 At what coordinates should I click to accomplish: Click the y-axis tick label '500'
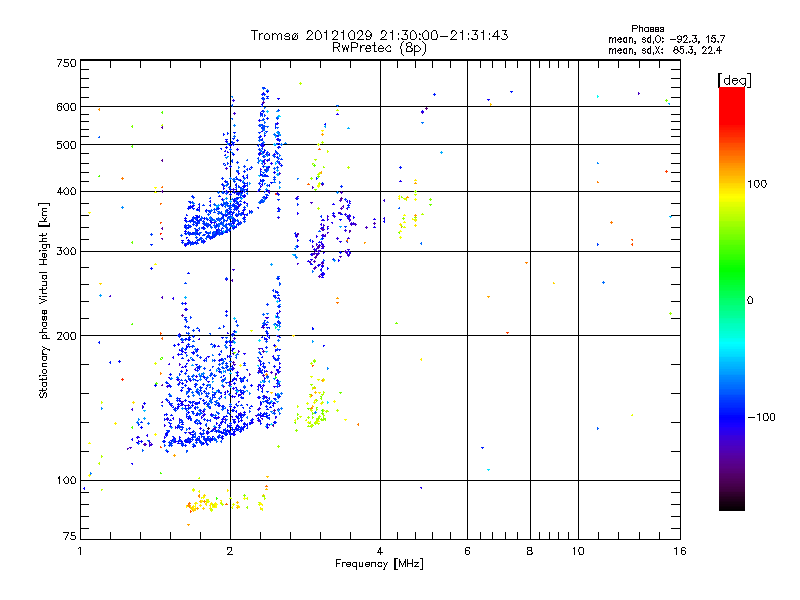(66, 145)
